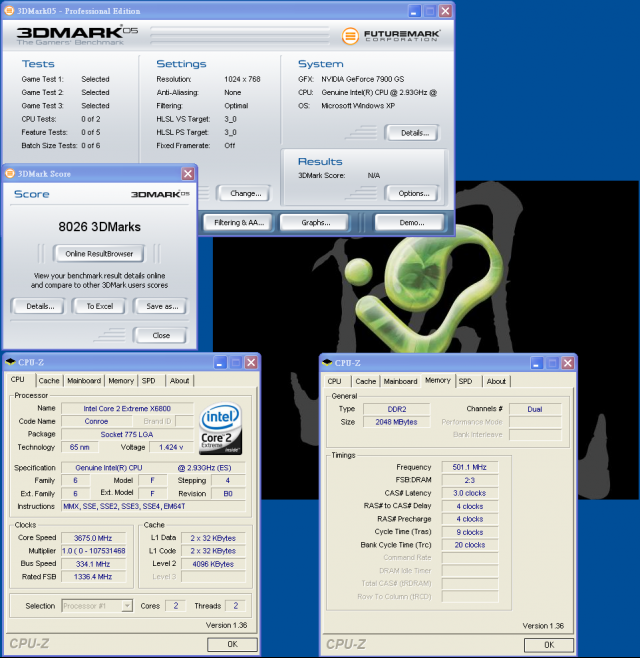The image size is (640, 658).
Task: Click the Change settings button
Action: (x=243, y=193)
